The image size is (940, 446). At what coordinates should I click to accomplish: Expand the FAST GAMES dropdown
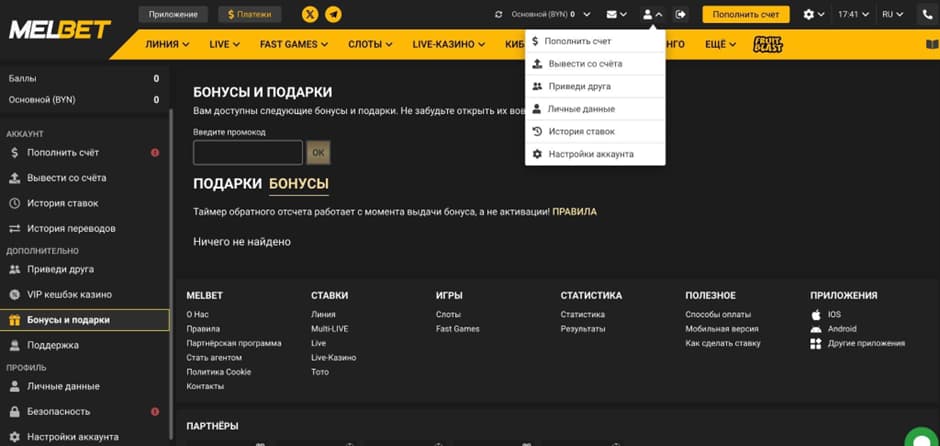294,44
